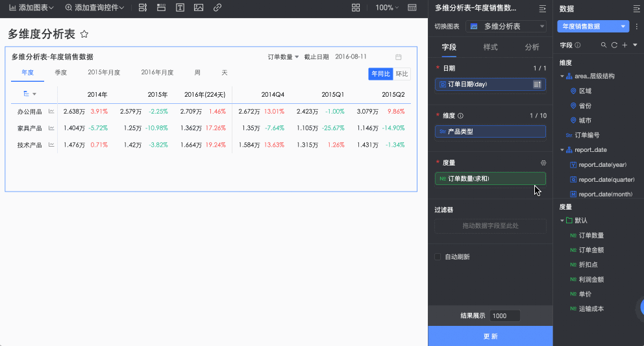Select the 订单金额 measure field

click(x=591, y=250)
